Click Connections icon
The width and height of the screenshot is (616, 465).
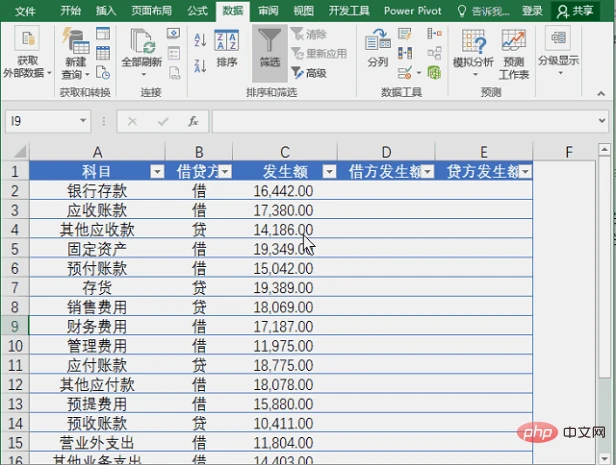(x=173, y=33)
